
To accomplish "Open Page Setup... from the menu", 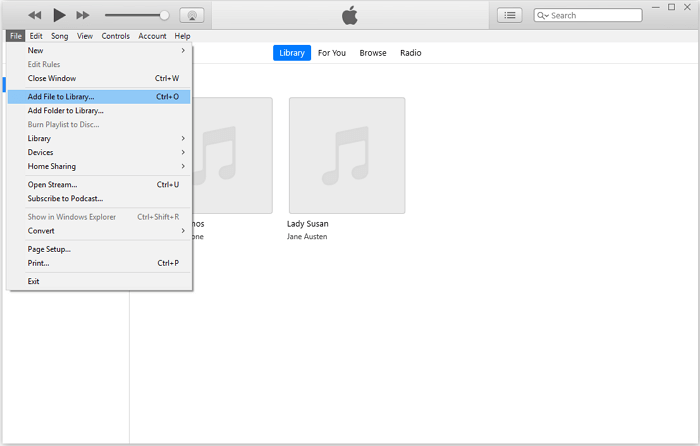I will pos(99,249).
